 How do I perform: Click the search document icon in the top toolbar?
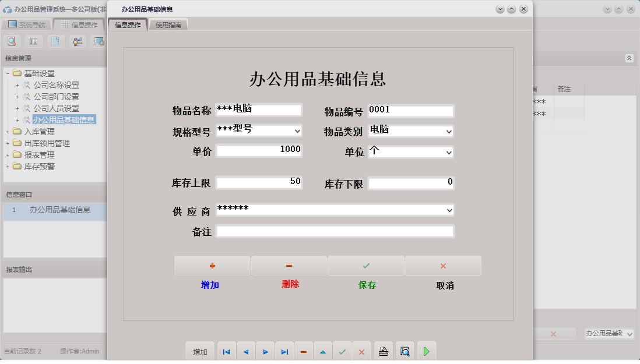click(x=12, y=41)
